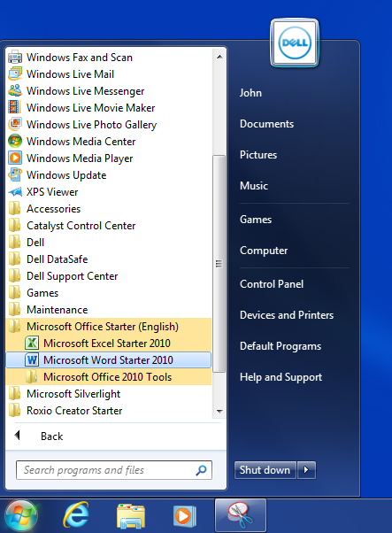Screen dimensions: 392x533
Task: Click Microsoft Word Starter 2010 icon
Action: point(32,360)
